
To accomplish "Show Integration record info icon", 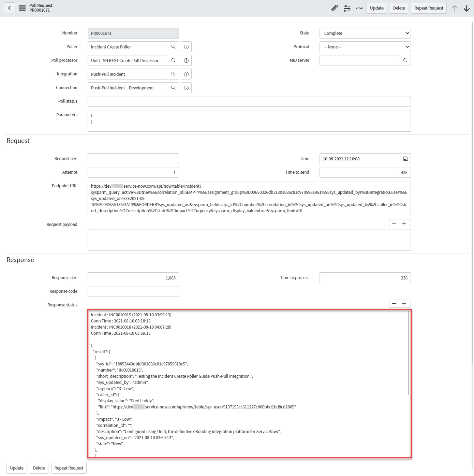I will coord(186,74).
